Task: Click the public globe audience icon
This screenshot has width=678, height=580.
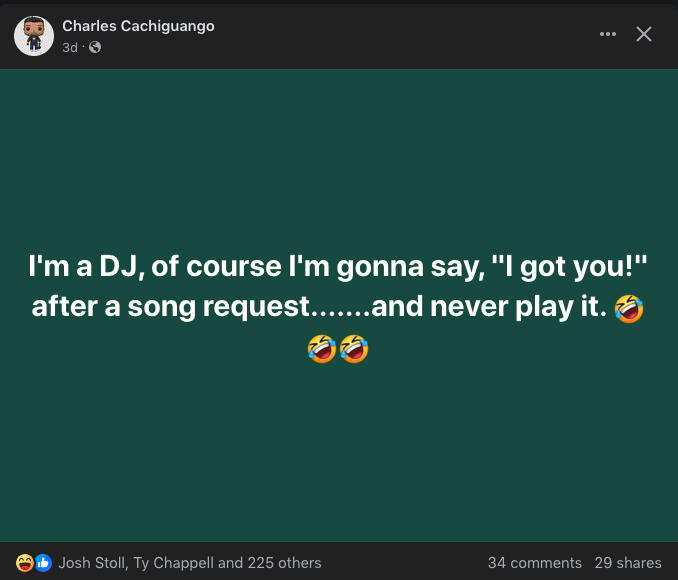Action: [95, 47]
